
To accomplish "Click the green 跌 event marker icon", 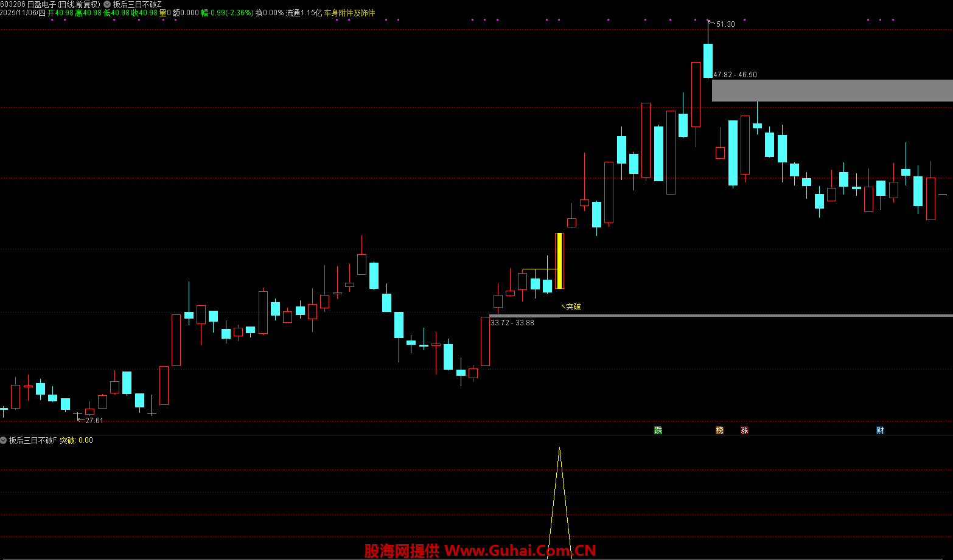I will pos(658,430).
